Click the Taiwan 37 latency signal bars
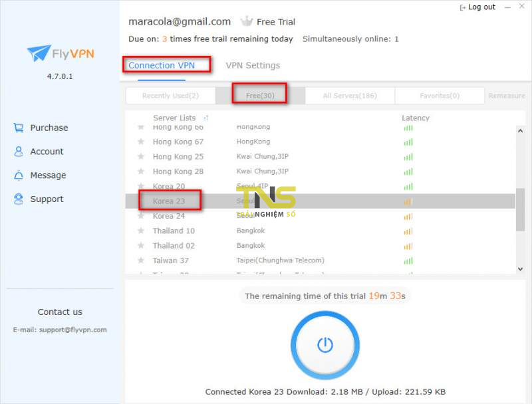 408,260
